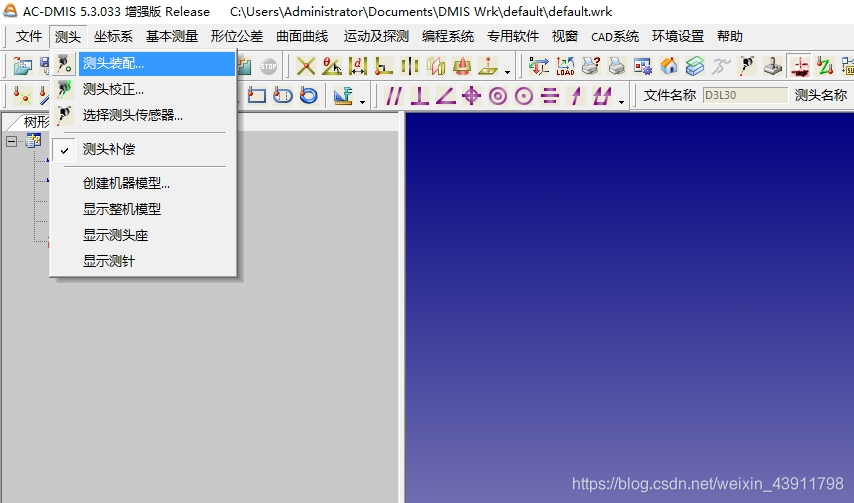The image size is (854, 503).
Task: Click the grey STOP icon
Action: pos(268,66)
